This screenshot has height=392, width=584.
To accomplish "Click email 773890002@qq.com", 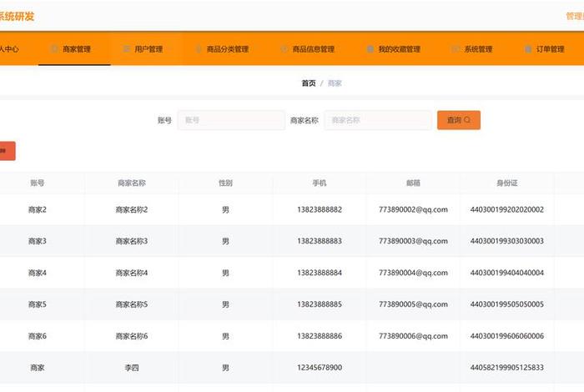I will coord(413,210).
